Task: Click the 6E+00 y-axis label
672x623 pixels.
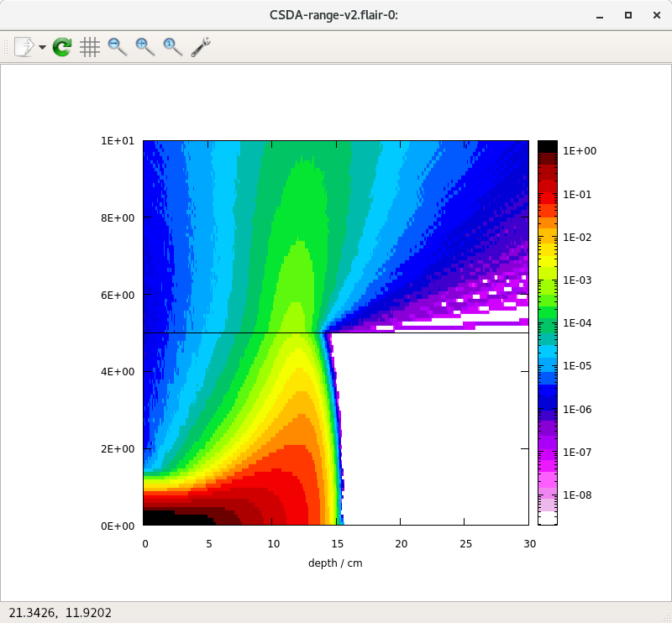Action: (x=118, y=296)
